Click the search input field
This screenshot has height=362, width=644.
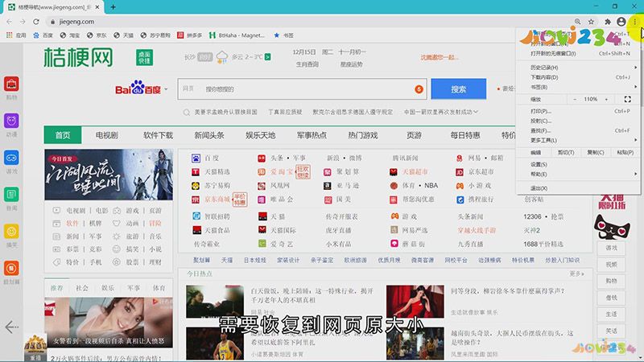[x=302, y=89]
